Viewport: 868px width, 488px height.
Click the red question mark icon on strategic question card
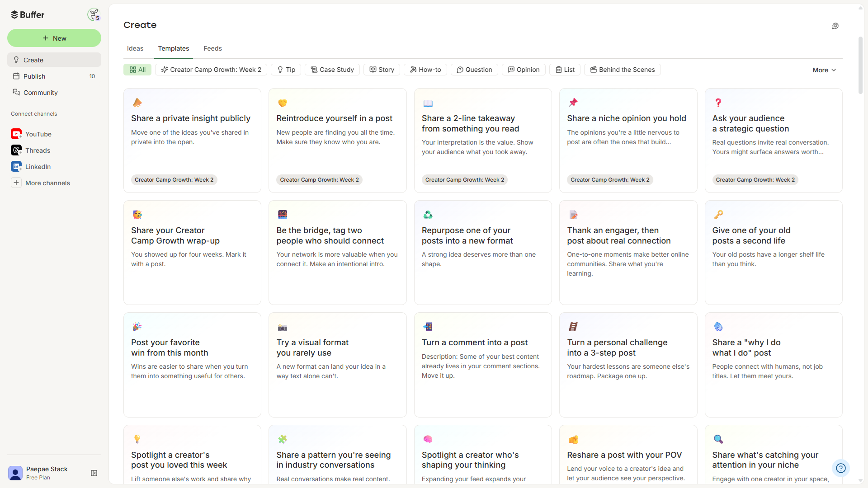click(718, 103)
